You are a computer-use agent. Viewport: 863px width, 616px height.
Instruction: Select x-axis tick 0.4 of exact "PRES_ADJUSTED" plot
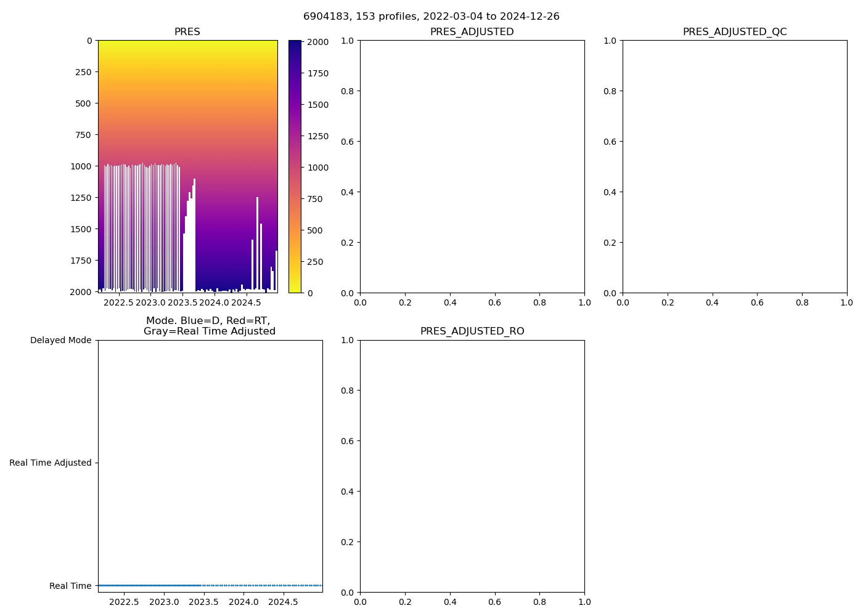pos(450,303)
